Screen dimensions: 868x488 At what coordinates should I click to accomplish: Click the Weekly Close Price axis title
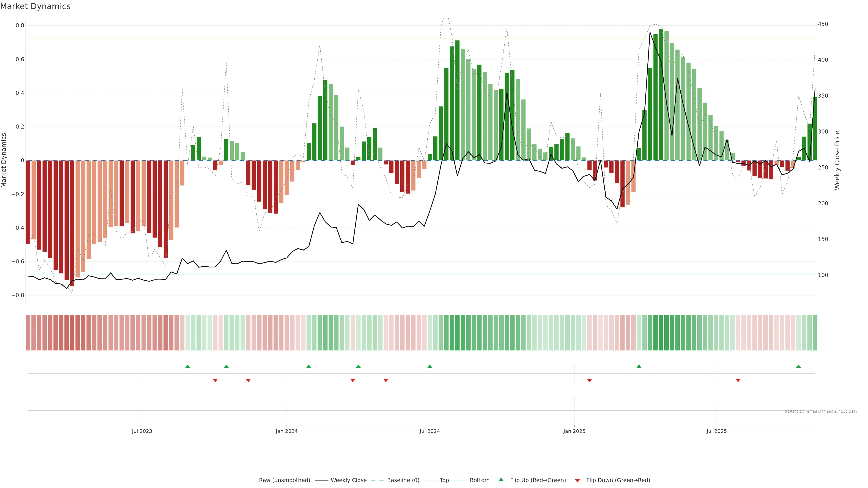pyautogui.click(x=837, y=160)
